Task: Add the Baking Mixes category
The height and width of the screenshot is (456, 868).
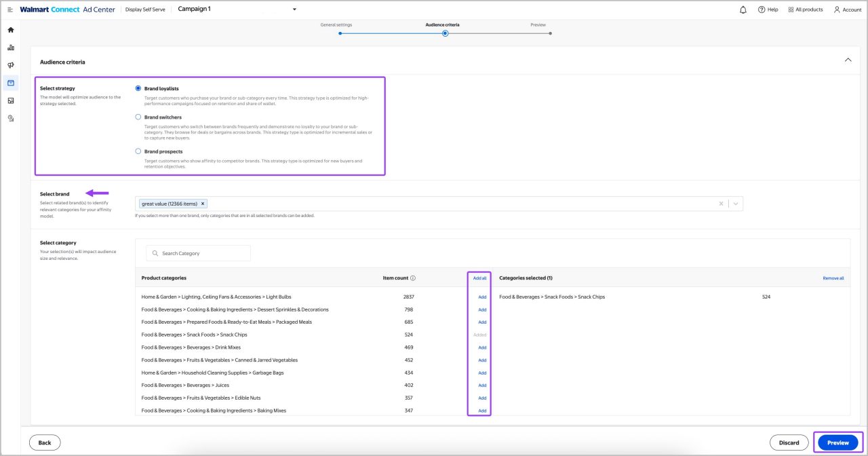Action: [482, 411]
